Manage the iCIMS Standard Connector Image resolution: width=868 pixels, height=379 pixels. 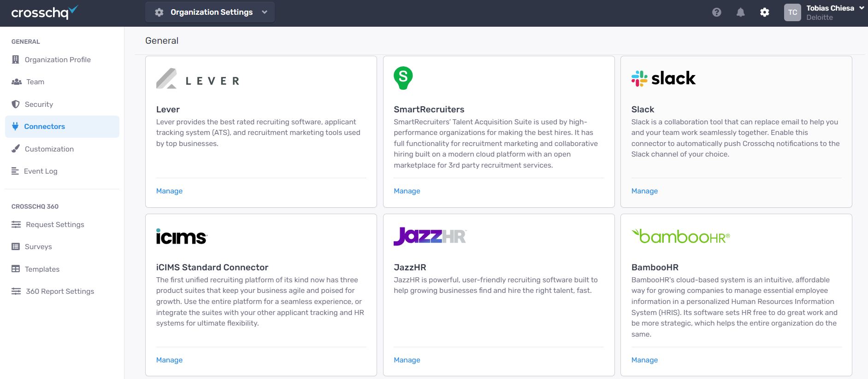coord(169,360)
